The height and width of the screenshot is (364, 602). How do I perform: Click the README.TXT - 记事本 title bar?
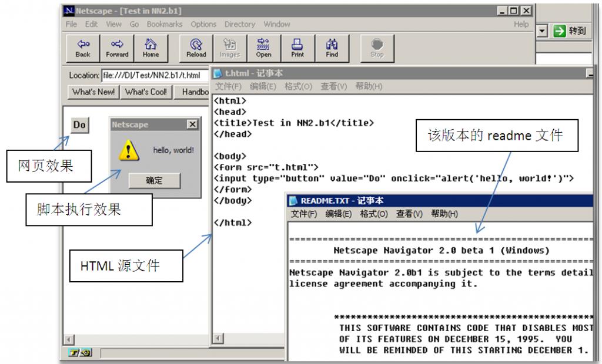coord(440,201)
